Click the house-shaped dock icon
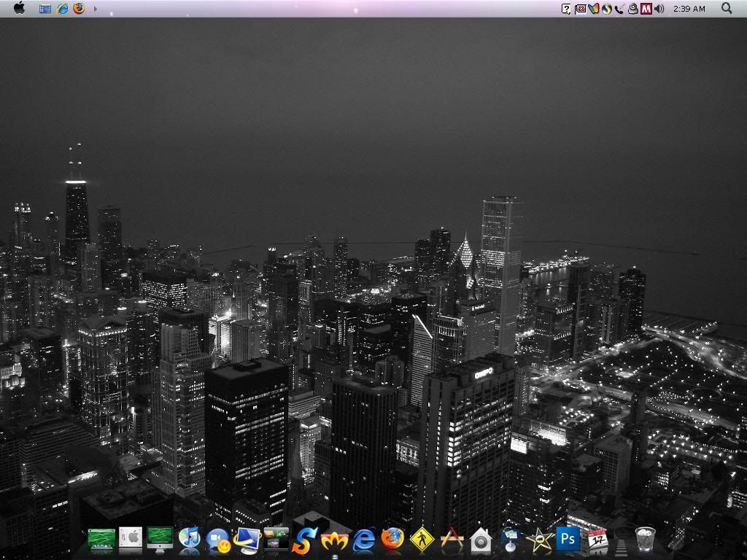The height and width of the screenshot is (560, 747). pos(481,540)
